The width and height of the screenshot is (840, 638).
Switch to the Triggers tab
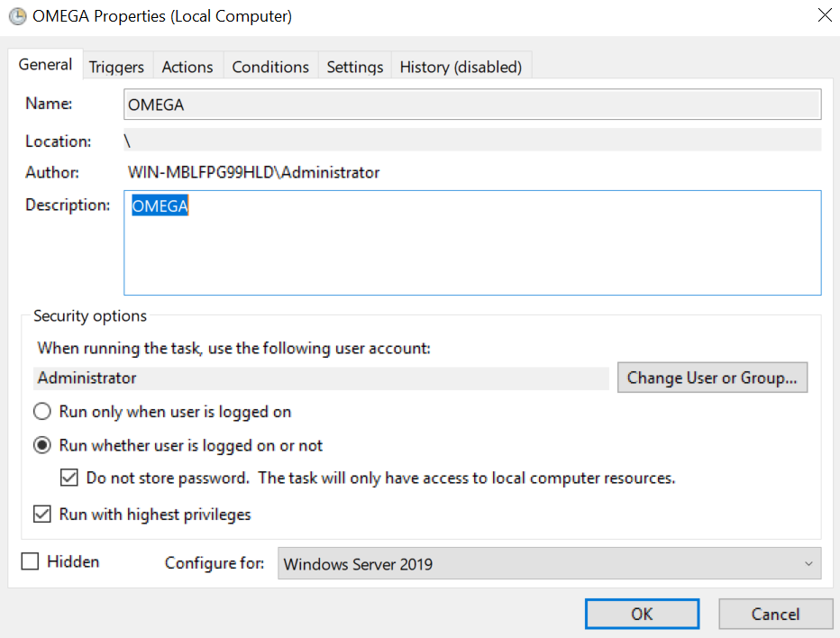click(116, 66)
